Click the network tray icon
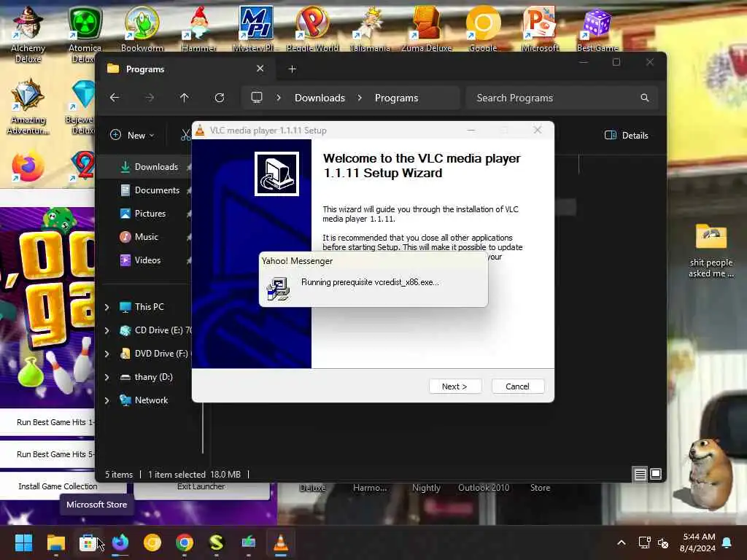The width and height of the screenshot is (747, 560). tap(644, 542)
